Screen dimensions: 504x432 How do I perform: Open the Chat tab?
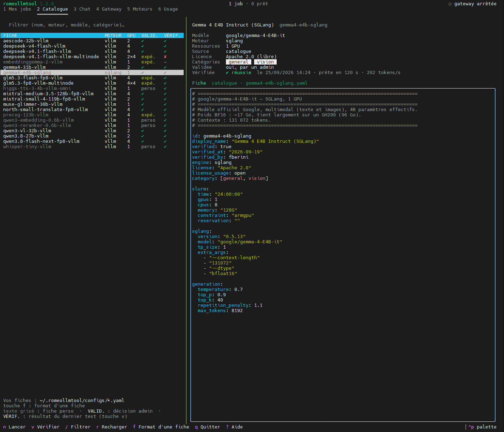82,9
